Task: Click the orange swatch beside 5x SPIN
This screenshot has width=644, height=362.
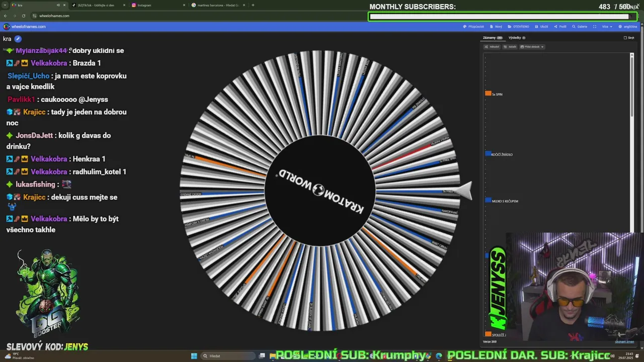Action: coord(488,94)
